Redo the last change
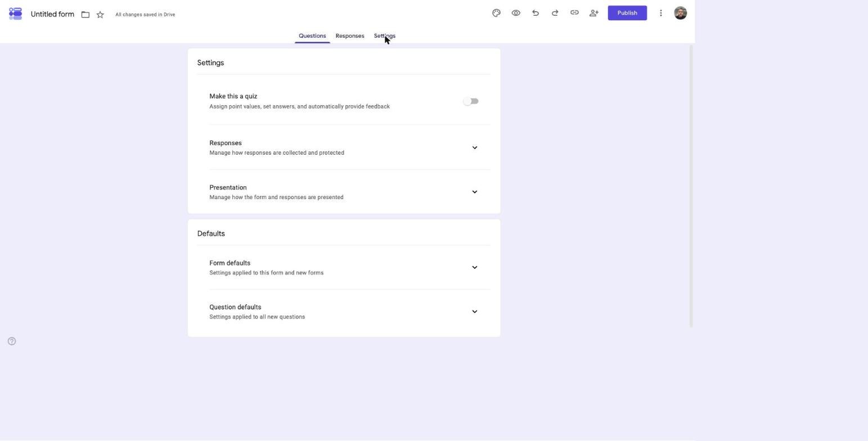This screenshot has height=441, width=868. [x=555, y=13]
